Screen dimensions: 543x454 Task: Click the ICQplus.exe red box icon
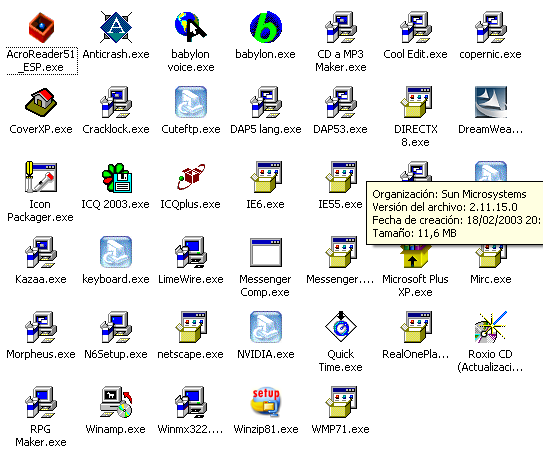(x=191, y=177)
